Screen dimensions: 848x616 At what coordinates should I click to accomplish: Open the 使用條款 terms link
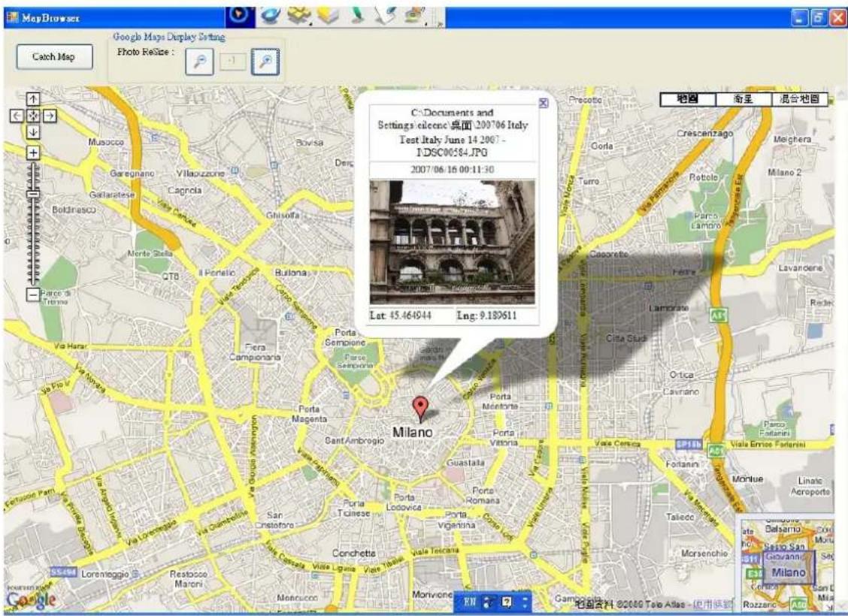coord(713,605)
